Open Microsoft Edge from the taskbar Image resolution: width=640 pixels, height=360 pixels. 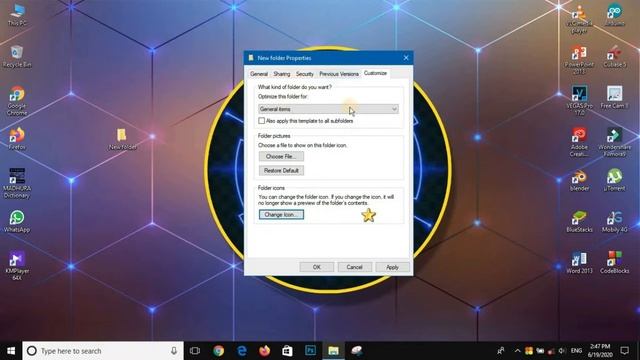pyautogui.click(x=242, y=351)
